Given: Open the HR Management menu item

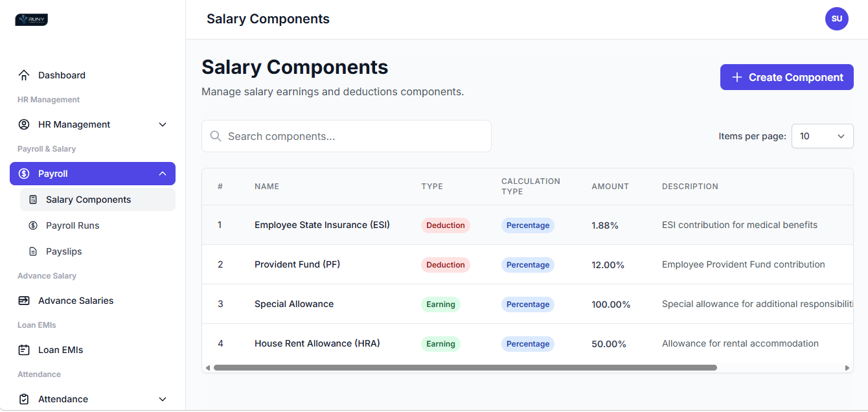Looking at the screenshot, I should coord(93,124).
